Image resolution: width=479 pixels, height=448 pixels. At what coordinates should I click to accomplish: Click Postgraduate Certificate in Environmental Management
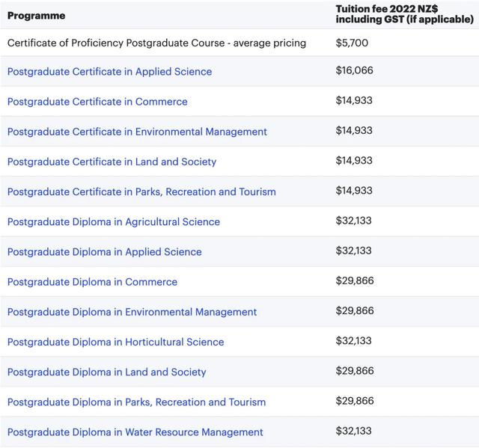[x=137, y=132]
